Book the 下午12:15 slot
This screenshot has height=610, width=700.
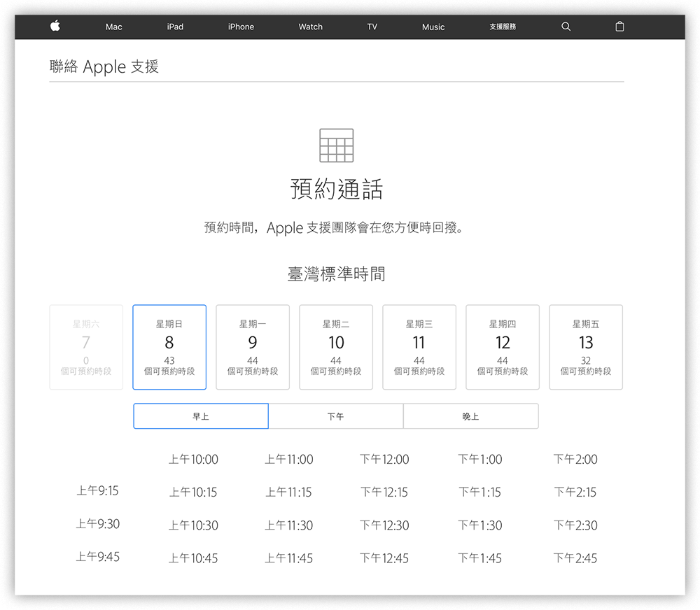click(x=384, y=492)
